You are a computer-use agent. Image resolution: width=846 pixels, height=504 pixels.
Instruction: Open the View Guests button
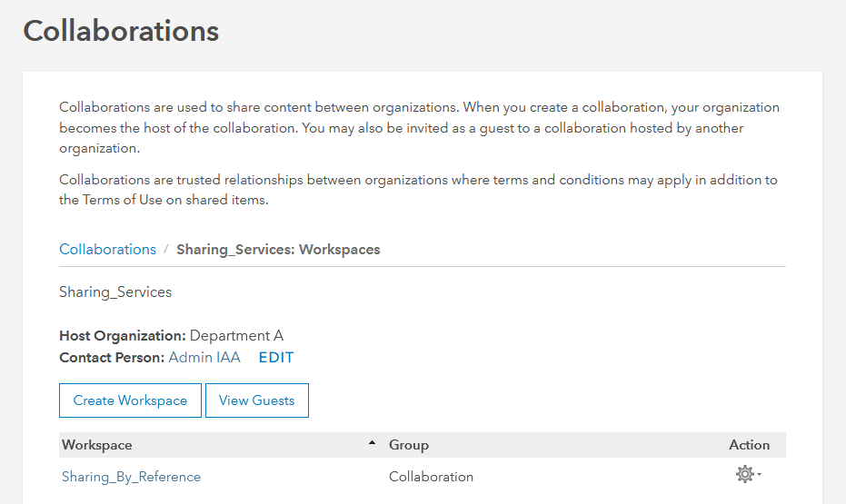pos(256,400)
